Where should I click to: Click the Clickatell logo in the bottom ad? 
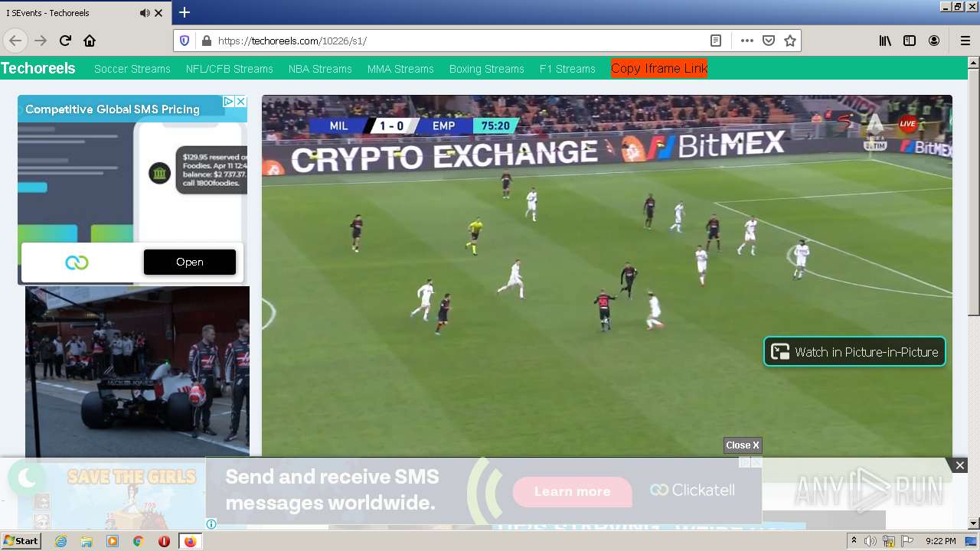pyautogui.click(x=693, y=490)
